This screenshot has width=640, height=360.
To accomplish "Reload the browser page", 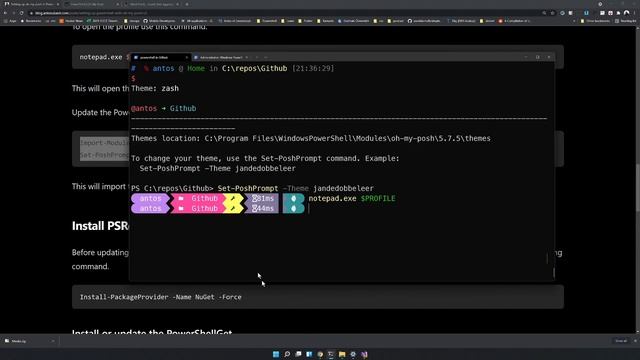I will (x=22, y=13).
